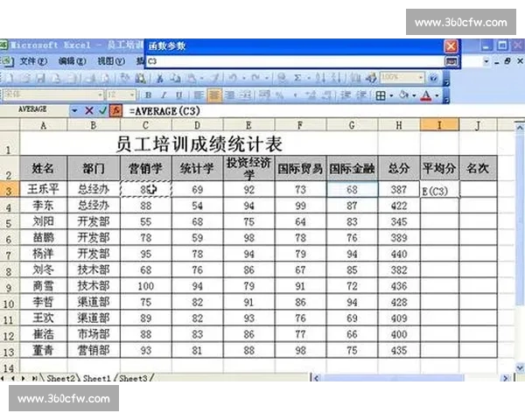
Task: Click the Merge and Center icon
Action: coord(246,95)
